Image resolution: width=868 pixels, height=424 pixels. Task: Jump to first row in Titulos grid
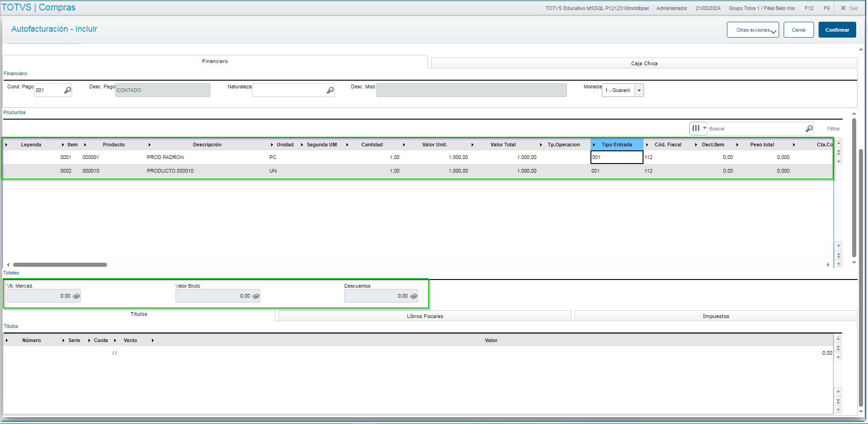[838, 338]
